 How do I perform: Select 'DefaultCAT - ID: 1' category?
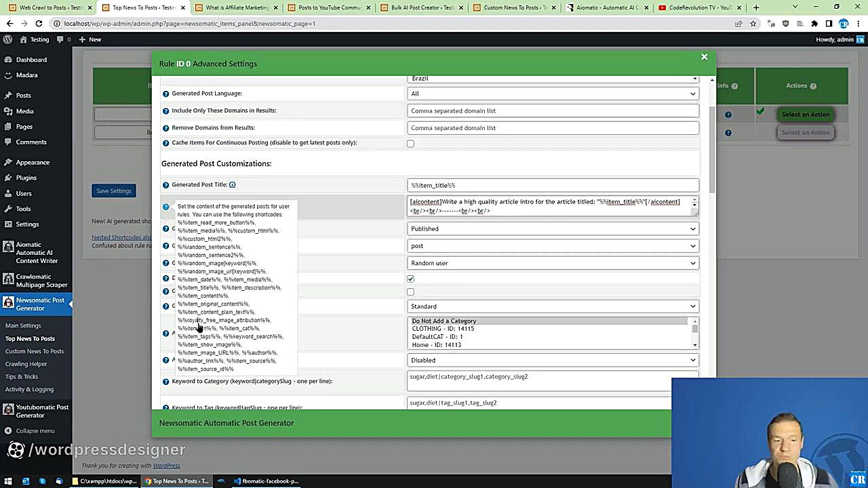[549, 337]
